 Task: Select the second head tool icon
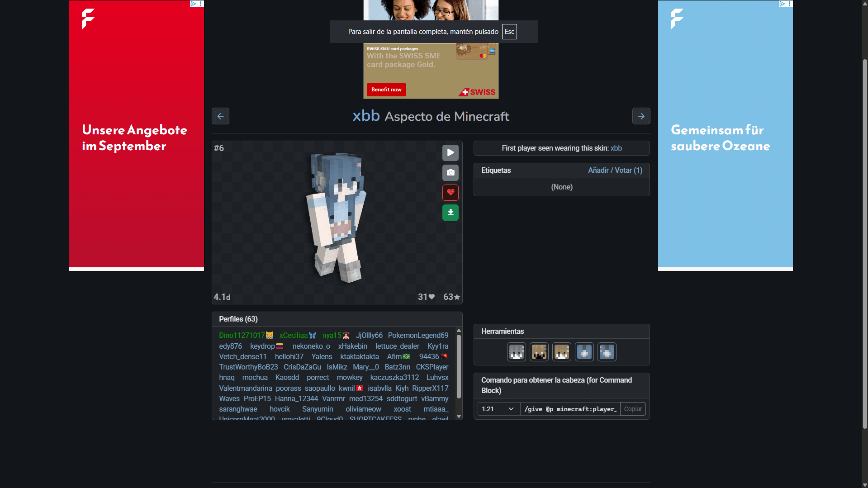pyautogui.click(x=539, y=352)
